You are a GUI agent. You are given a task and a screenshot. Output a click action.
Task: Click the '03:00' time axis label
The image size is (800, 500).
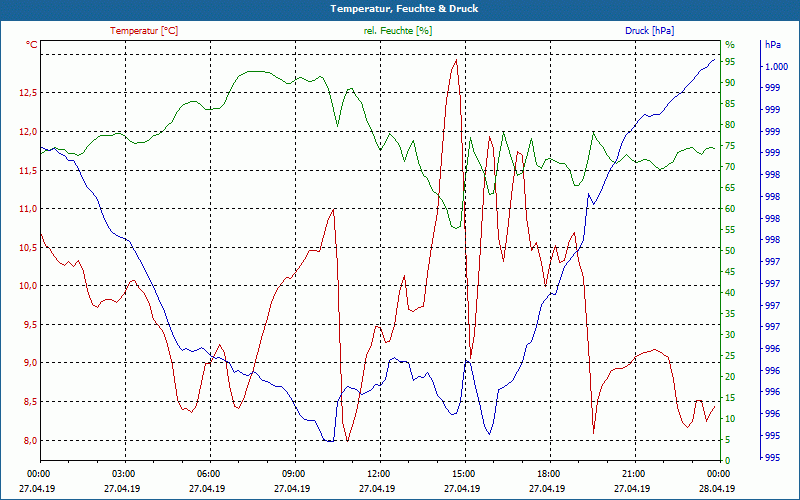point(122,473)
